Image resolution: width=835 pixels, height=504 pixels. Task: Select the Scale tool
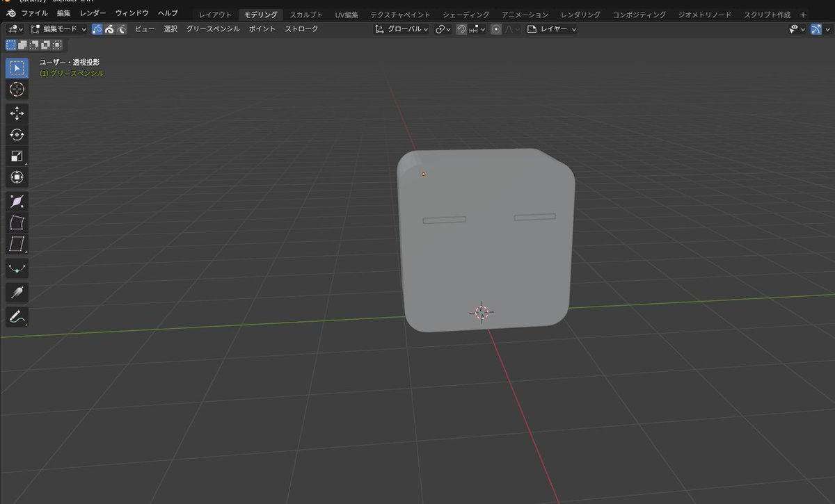pyautogui.click(x=17, y=156)
